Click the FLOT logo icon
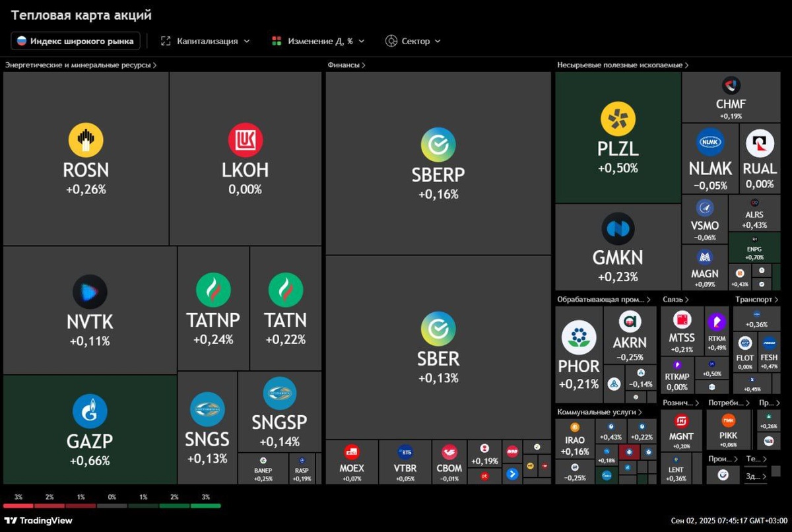The width and height of the screenshot is (792, 532). pyautogui.click(x=745, y=343)
